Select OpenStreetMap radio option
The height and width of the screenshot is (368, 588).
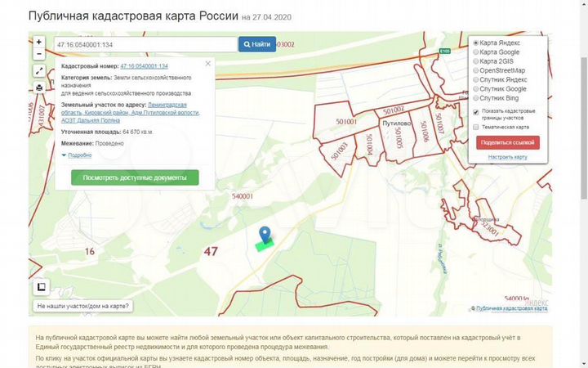pos(476,70)
